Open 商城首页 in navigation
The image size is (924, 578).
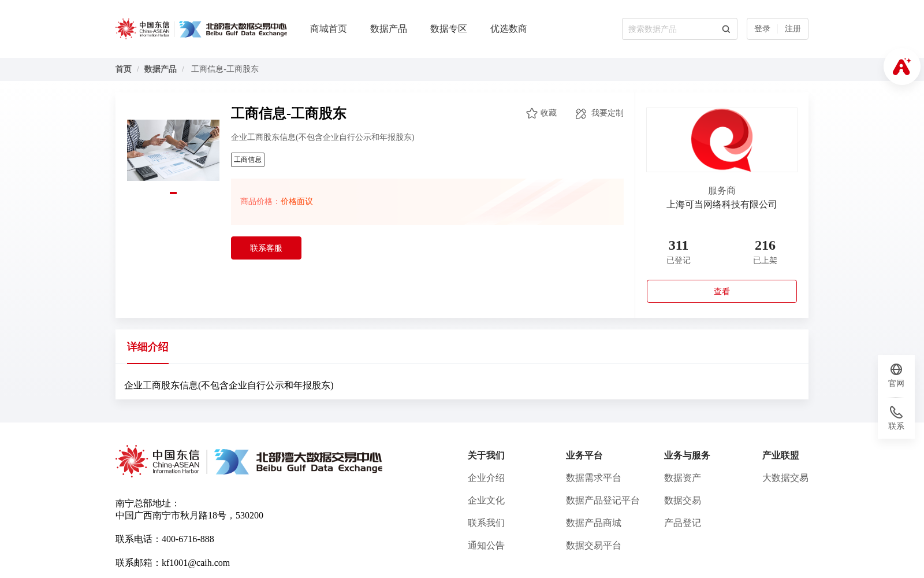[x=329, y=29]
